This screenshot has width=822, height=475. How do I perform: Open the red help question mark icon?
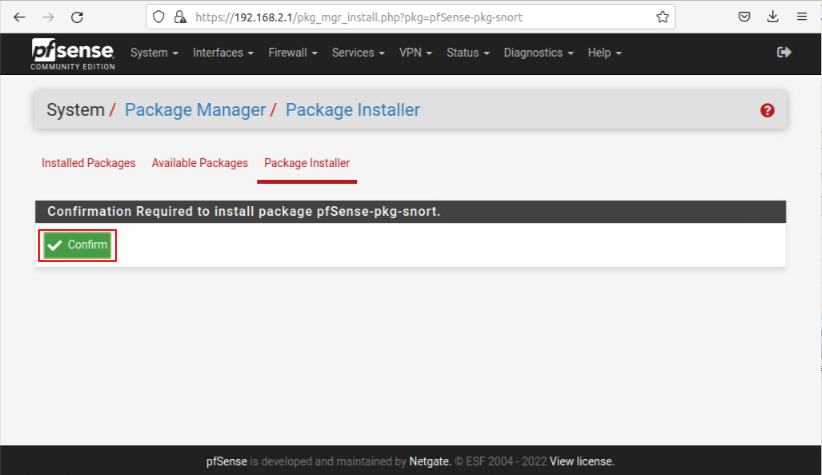coord(767,111)
